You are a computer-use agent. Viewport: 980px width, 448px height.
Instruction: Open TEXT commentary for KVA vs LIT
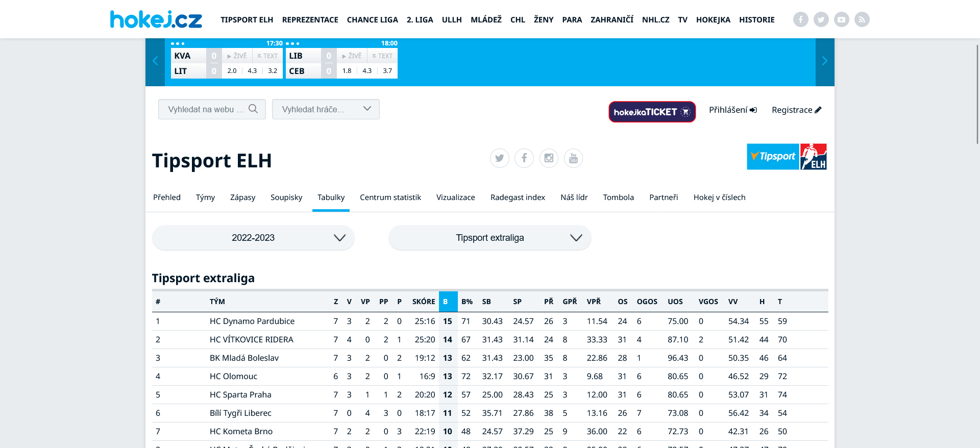coord(267,56)
